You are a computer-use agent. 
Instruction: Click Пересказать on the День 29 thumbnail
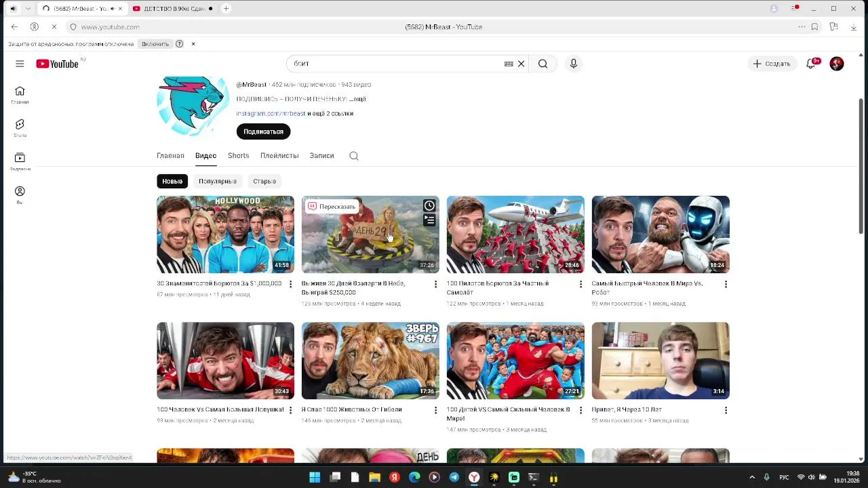click(332, 207)
